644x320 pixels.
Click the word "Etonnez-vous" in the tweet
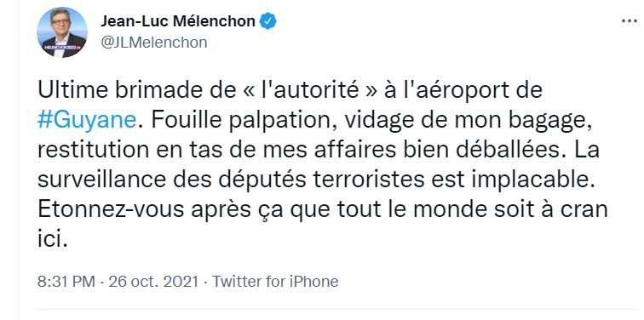[111, 209]
